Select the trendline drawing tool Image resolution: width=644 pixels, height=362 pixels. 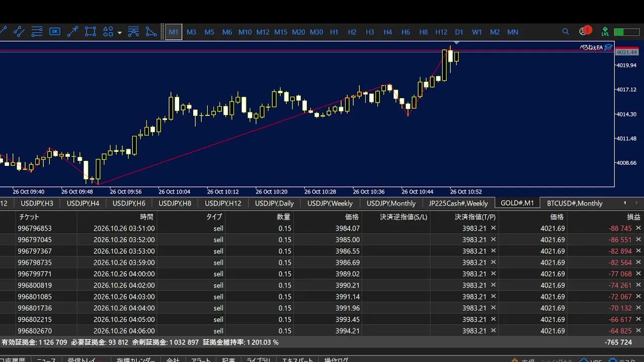tap(3, 32)
